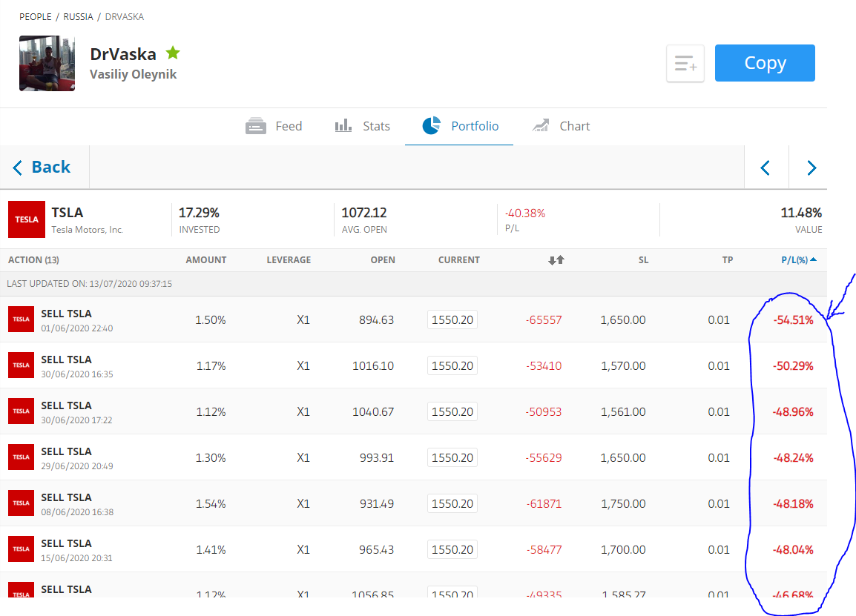Click the -48.04% P/L value

point(793,549)
